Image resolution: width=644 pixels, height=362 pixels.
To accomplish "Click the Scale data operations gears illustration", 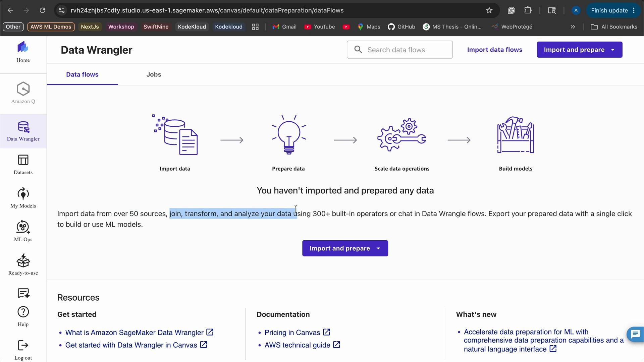I will 402,135.
